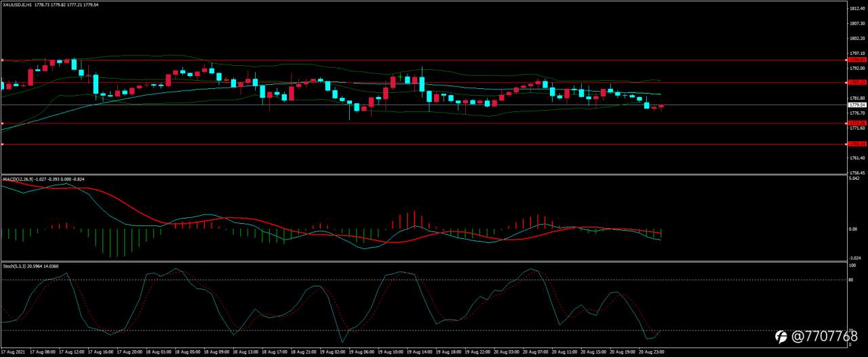Viewport: 868px width, 357px height.
Task: Click the 17 Aug 2021 date label
Action: [12, 353]
